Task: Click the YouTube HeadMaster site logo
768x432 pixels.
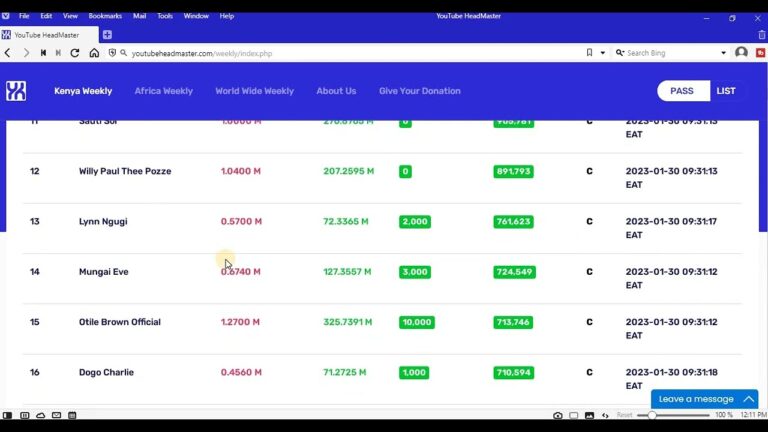Action: [x=16, y=91]
